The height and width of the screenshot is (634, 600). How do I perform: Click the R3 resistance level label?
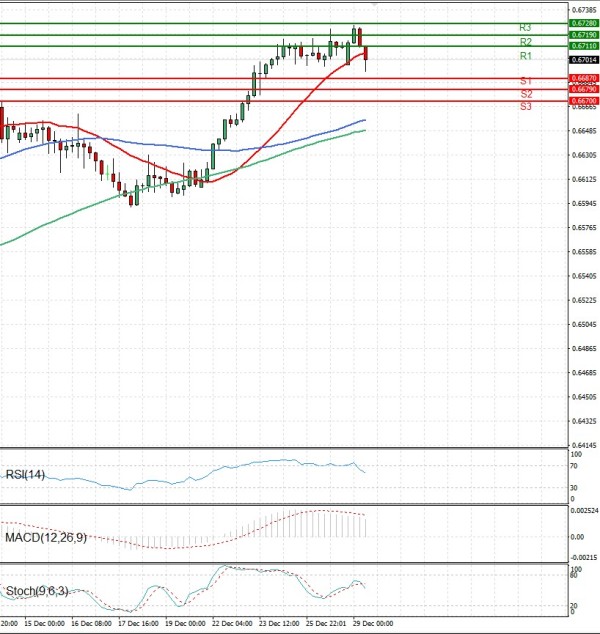(x=524, y=28)
